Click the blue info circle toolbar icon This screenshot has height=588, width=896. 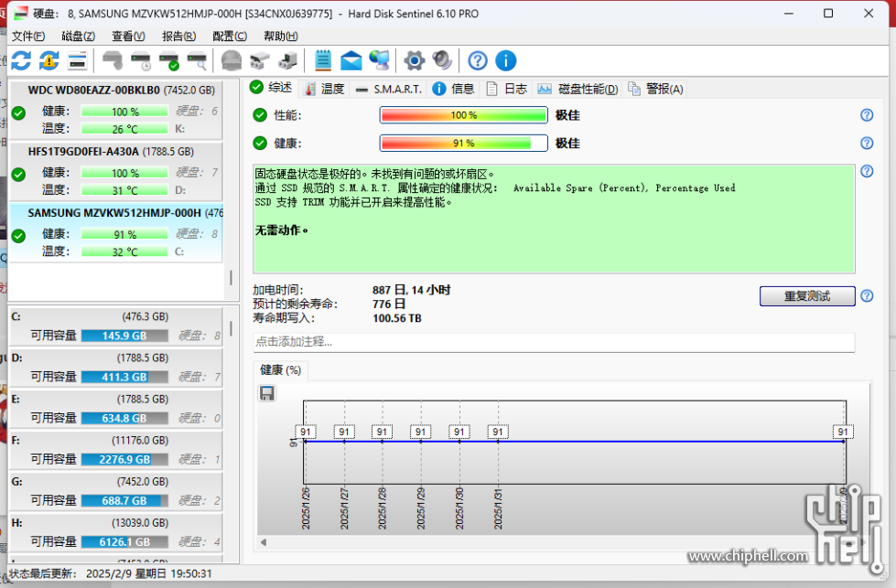(x=506, y=60)
